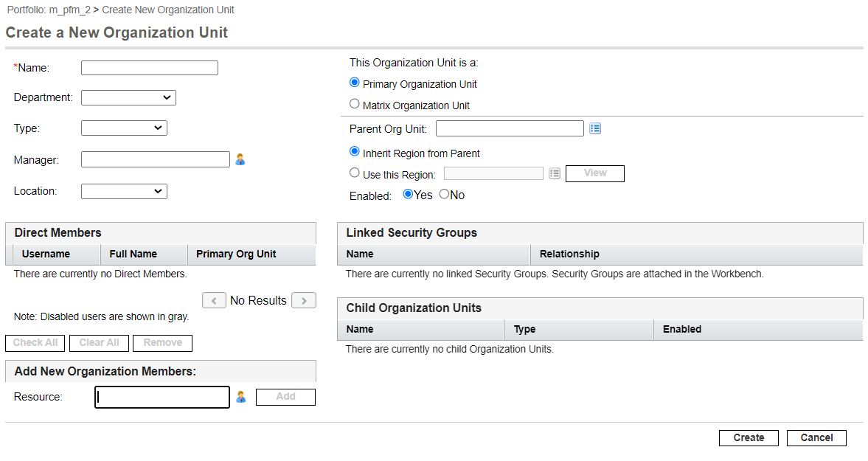This screenshot has width=868, height=461.
Task: Choose Inherit Region from Parent
Action: click(x=355, y=152)
